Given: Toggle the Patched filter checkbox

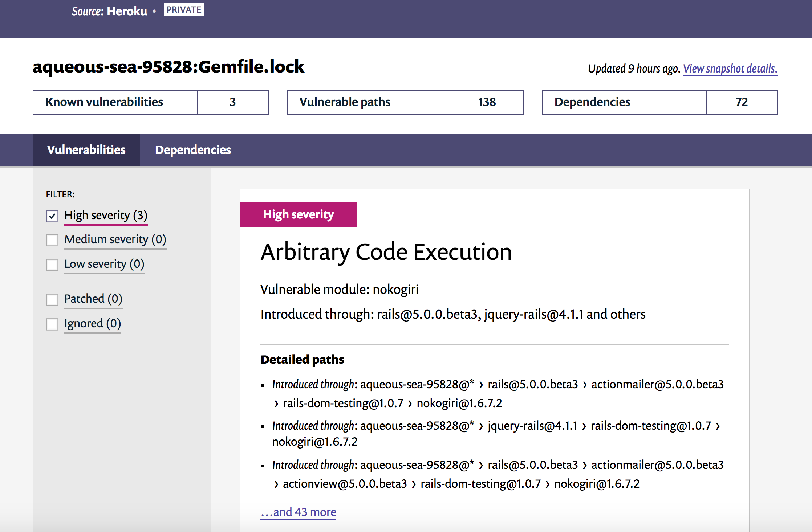Looking at the screenshot, I should click(x=52, y=299).
